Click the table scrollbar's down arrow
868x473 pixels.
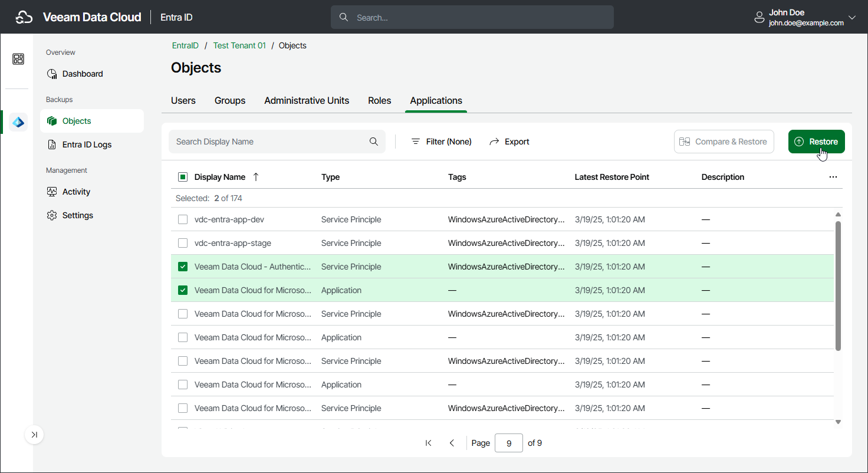click(x=838, y=422)
